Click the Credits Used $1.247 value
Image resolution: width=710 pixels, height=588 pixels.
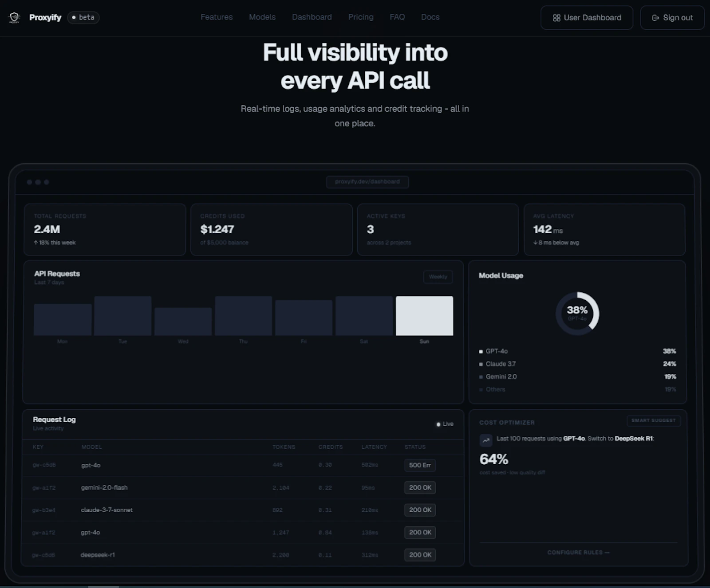[217, 229]
